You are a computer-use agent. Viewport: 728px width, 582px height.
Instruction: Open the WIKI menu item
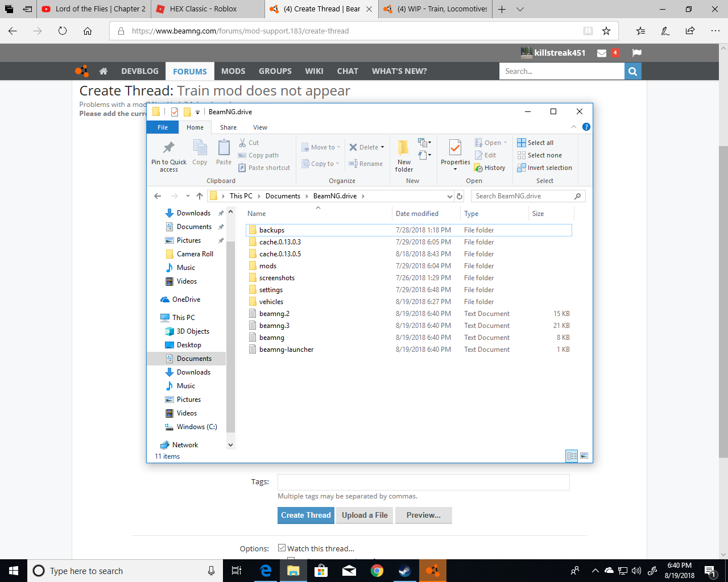pyautogui.click(x=314, y=71)
